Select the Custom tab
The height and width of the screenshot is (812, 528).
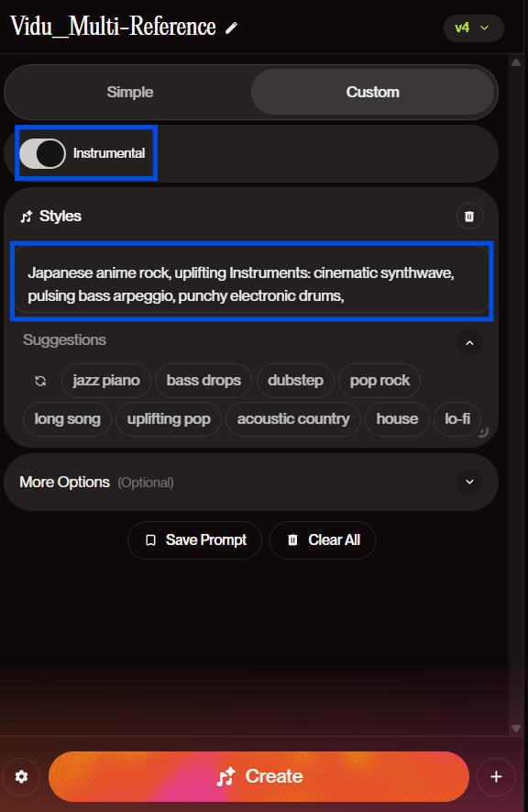pyautogui.click(x=372, y=92)
